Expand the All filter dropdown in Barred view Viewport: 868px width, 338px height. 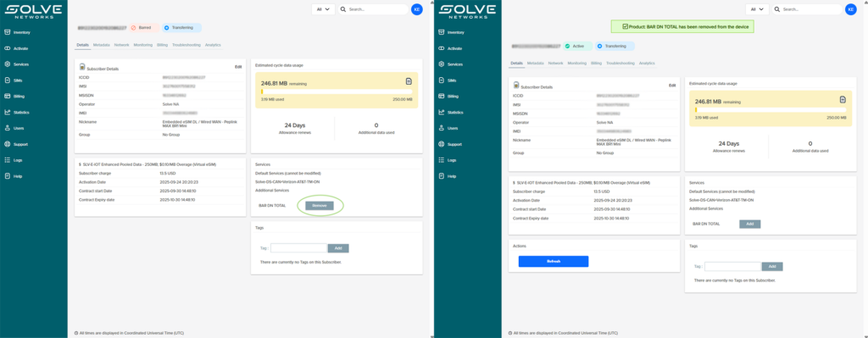(323, 9)
